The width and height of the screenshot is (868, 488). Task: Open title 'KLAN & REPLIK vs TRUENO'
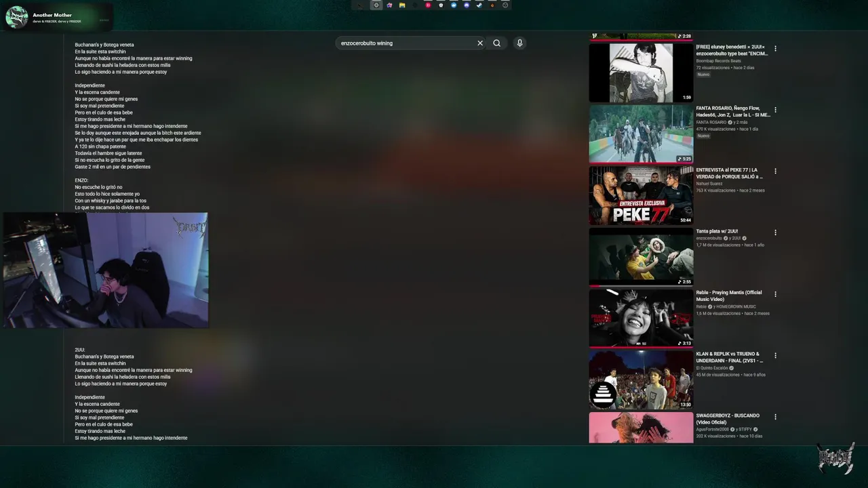point(729,357)
